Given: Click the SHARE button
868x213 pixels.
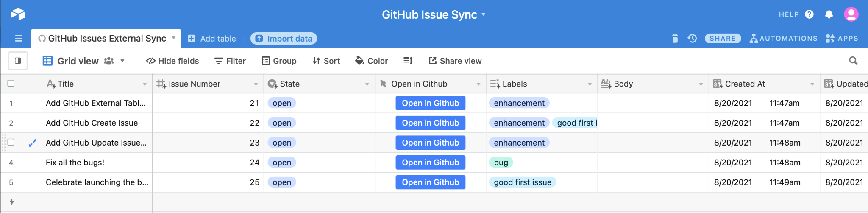Looking at the screenshot, I should pyautogui.click(x=723, y=39).
